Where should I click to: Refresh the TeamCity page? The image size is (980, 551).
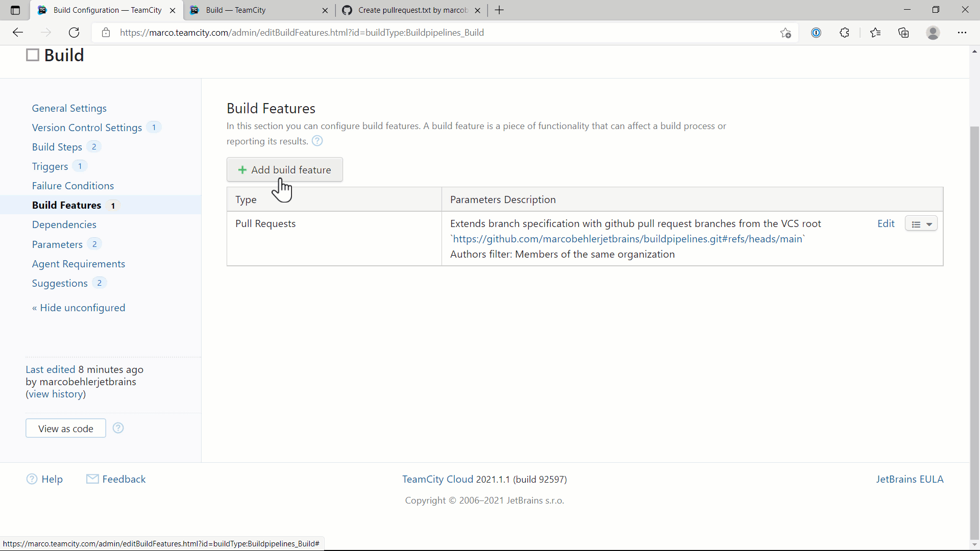pos(73,32)
